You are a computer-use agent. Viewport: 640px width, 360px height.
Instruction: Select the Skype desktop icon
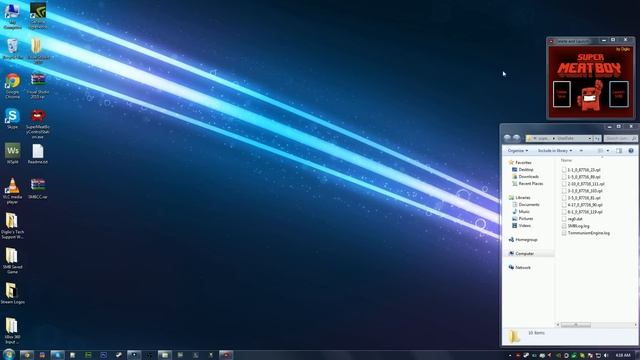click(x=12, y=119)
